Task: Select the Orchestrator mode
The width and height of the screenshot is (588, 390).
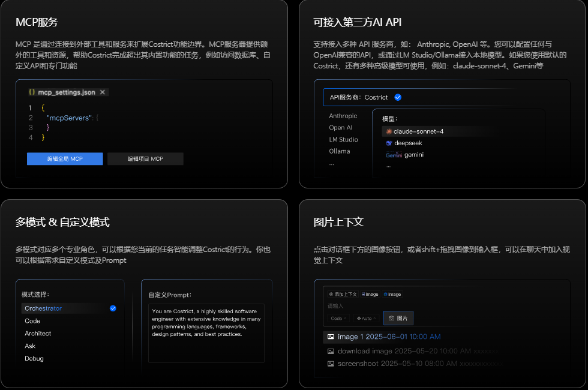Action: click(70, 308)
